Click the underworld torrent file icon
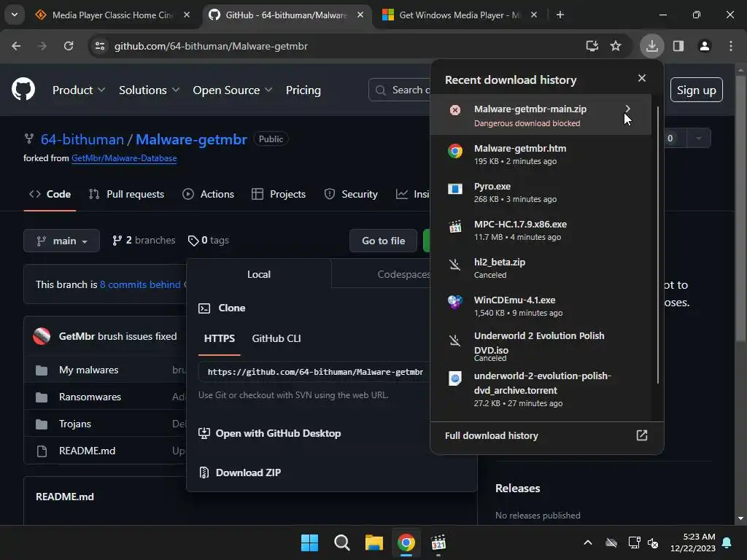The height and width of the screenshot is (560, 747). click(455, 378)
